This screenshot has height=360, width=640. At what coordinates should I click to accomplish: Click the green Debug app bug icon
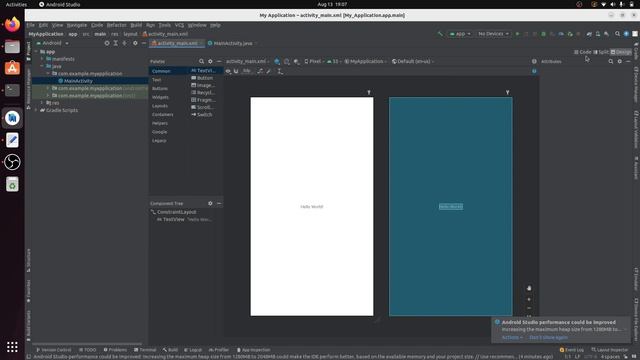click(543, 34)
